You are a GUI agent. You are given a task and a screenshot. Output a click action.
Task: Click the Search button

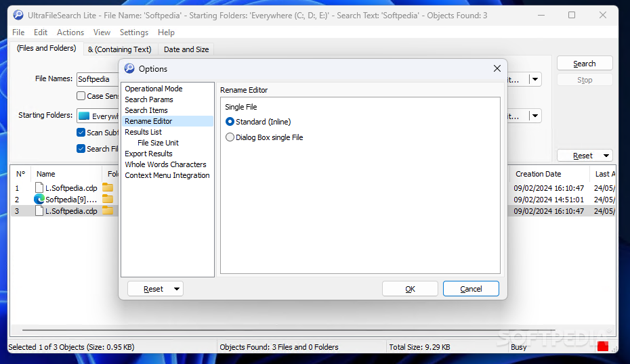pyautogui.click(x=585, y=64)
